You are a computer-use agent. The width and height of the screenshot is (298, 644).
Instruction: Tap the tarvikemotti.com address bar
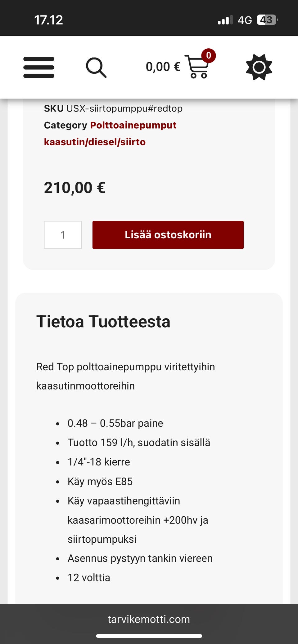[149, 619]
